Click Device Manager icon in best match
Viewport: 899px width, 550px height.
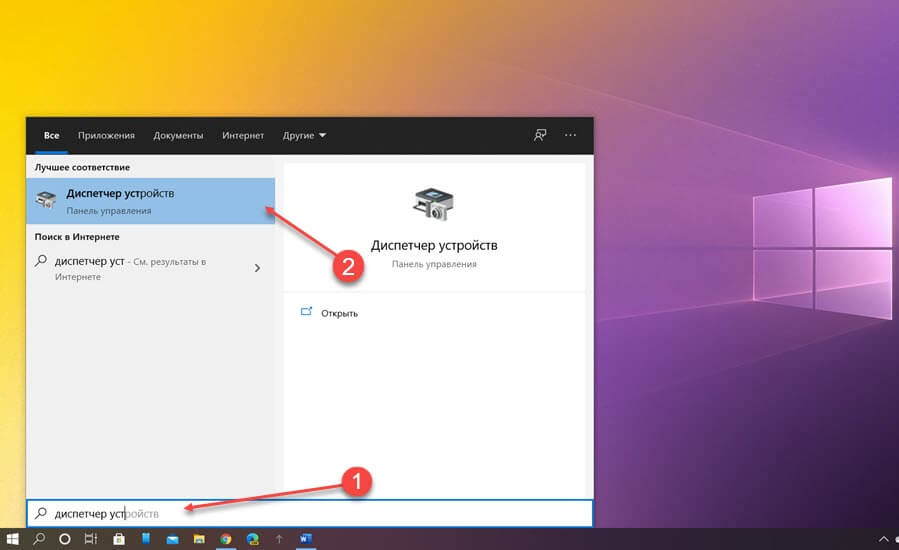point(46,200)
